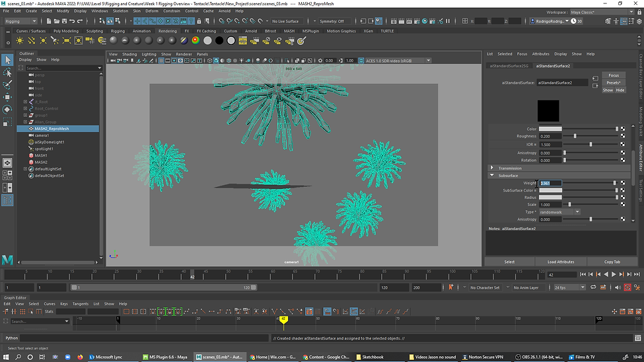Open the Skeleton menu
Viewport: 644px width, 362px height.
[x=120, y=11]
